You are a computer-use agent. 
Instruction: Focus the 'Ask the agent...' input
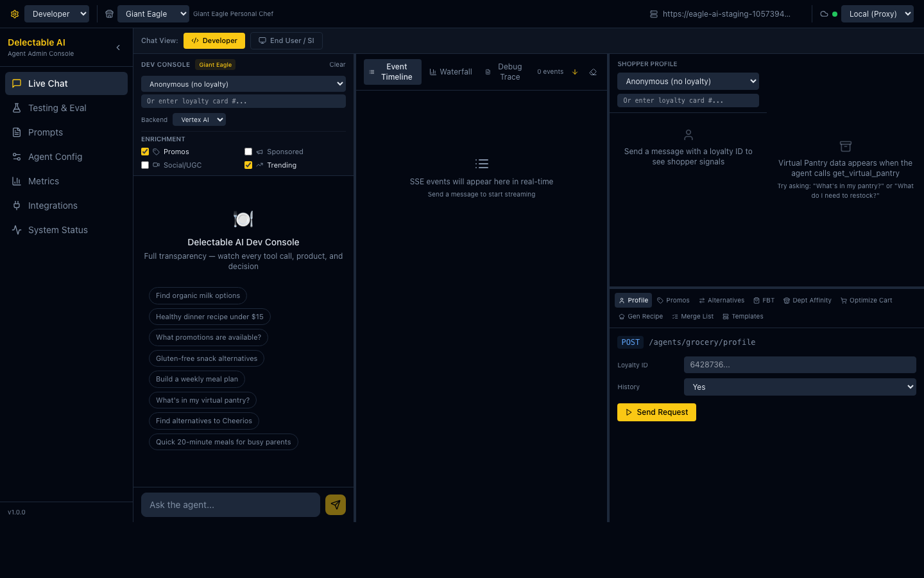(x=230, y=505)
